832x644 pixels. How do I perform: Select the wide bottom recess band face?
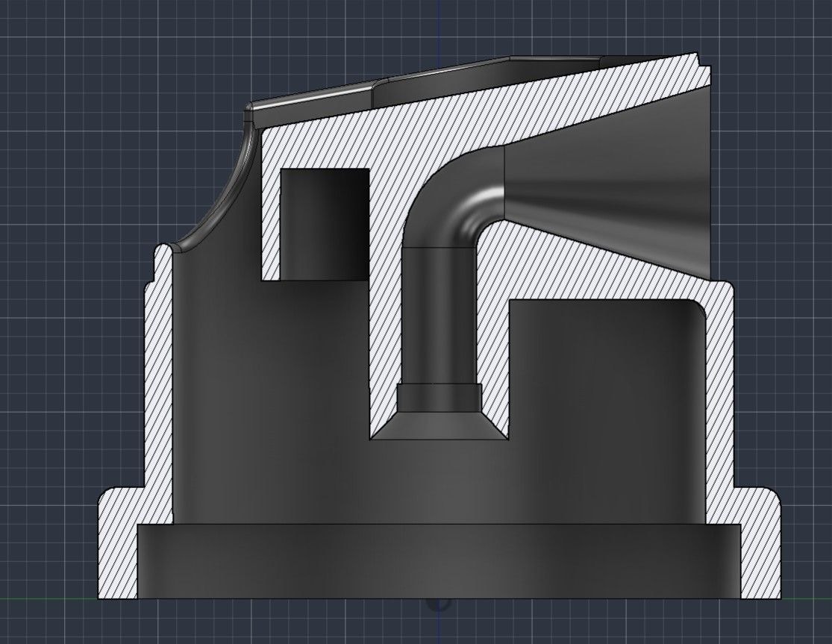tap(439, 561)
